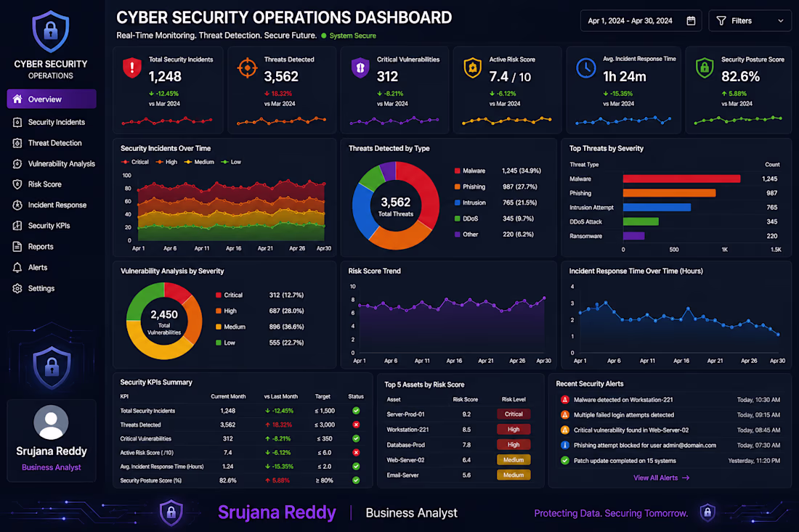799x532 pixels.
Task: Click the Reports document icon
Action: tap(17, 246)
